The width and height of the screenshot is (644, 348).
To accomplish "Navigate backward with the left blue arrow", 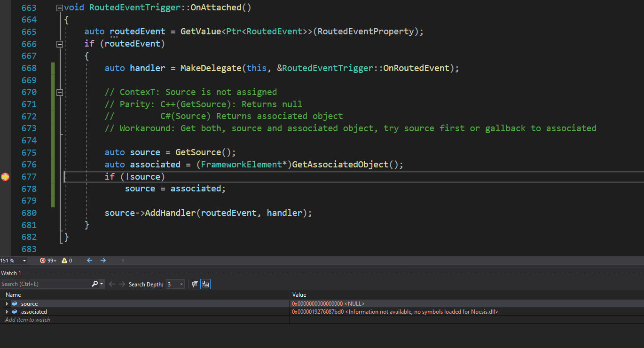I will [89, 261].
